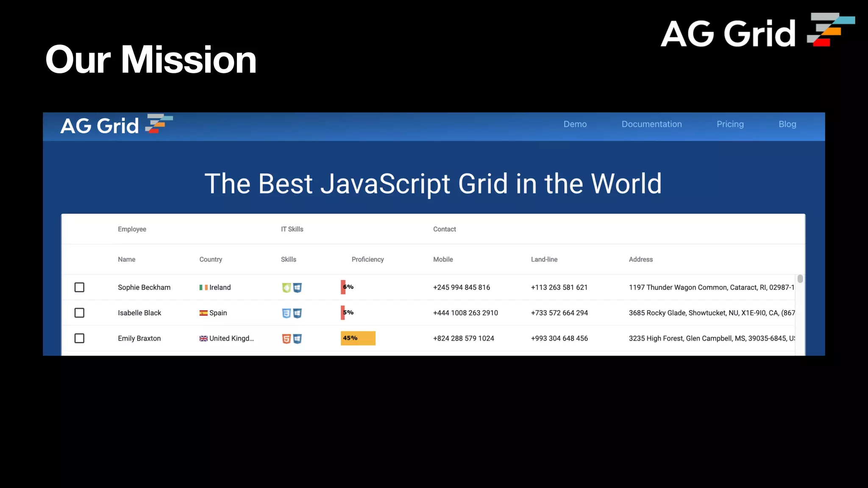This screenshot has height=488, width=868.
Task: Click the 3235 High Forest address
Action: coord(712,338)
